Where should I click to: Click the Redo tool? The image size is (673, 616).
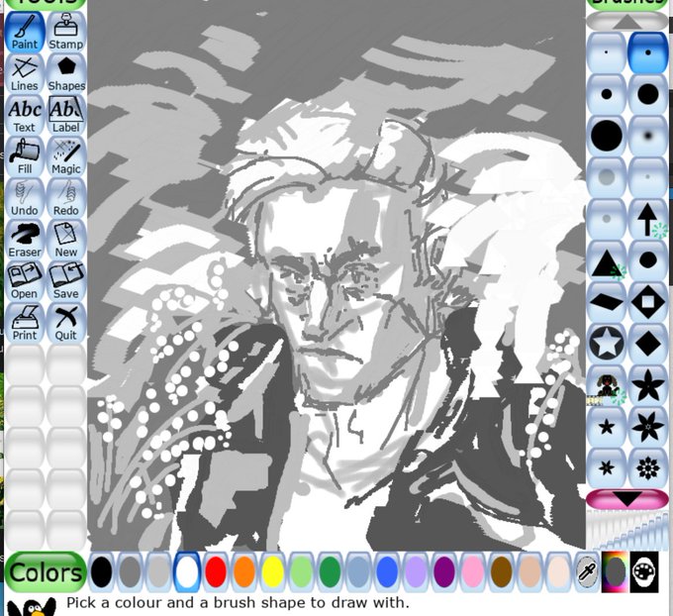[66, 198]
